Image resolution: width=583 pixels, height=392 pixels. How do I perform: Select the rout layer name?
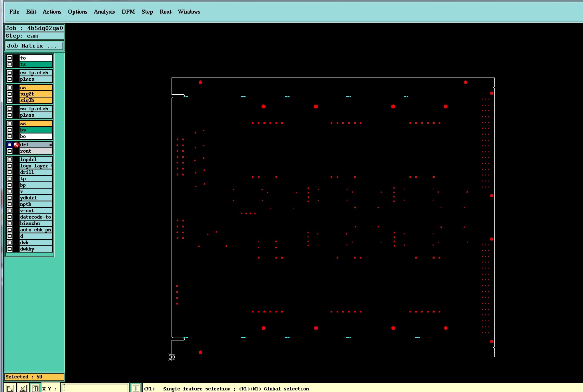(36, 151)
